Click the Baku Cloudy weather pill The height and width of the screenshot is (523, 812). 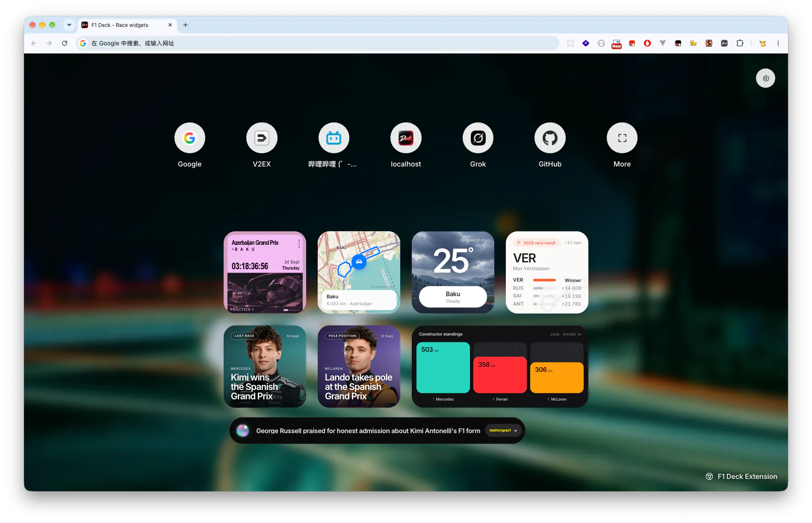pos(453,297)
